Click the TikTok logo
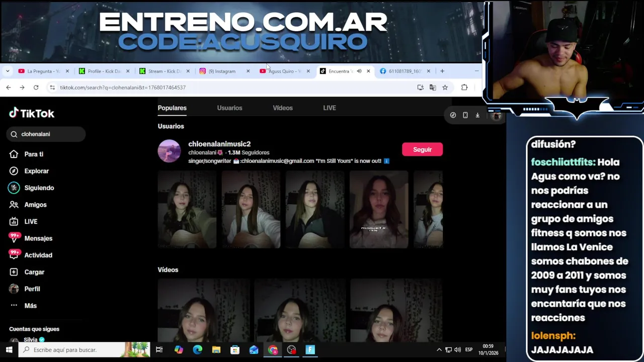Screen dimensions: 644x362 point(32,113)
